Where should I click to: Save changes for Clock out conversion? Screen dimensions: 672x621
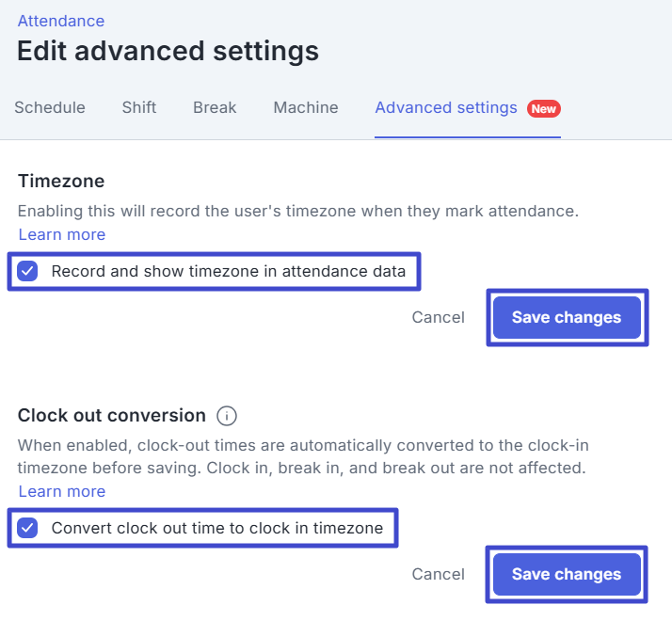point(567,574)
